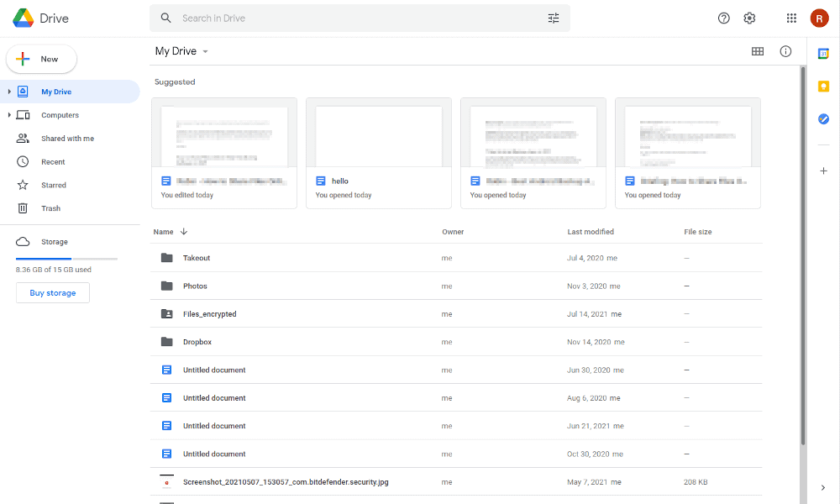Select My Drive in sidebar

pos(70,92)
